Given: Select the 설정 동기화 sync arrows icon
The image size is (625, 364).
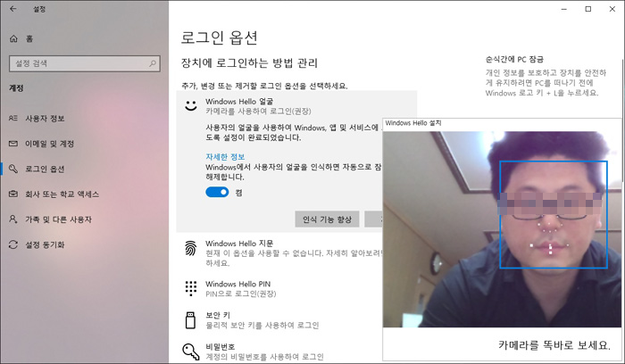Looking at the screenshot, I should click(x=13, y=244).
